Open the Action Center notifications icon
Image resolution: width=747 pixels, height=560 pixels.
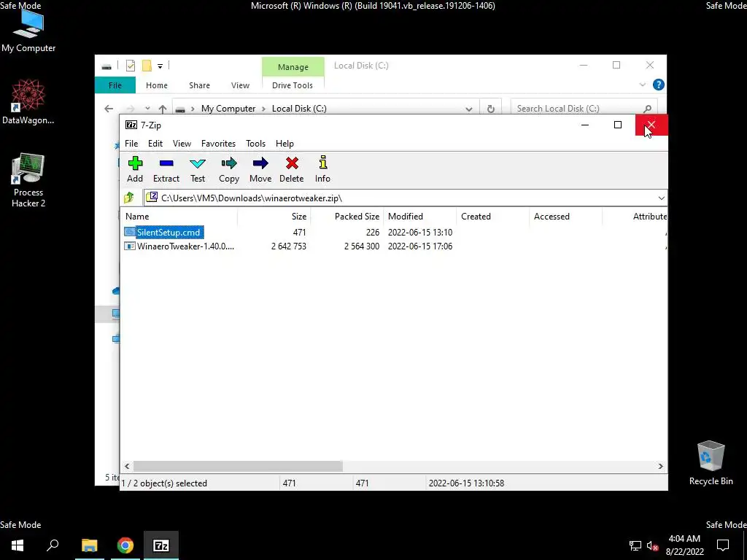(723, 545)
